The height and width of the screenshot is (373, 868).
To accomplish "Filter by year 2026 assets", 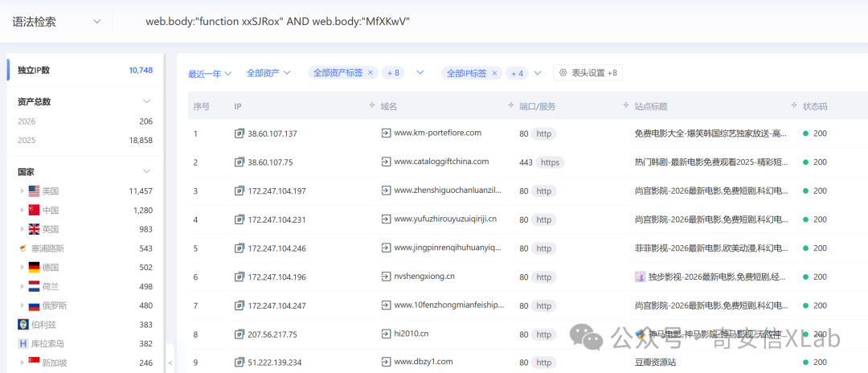I will pos(85,121).
